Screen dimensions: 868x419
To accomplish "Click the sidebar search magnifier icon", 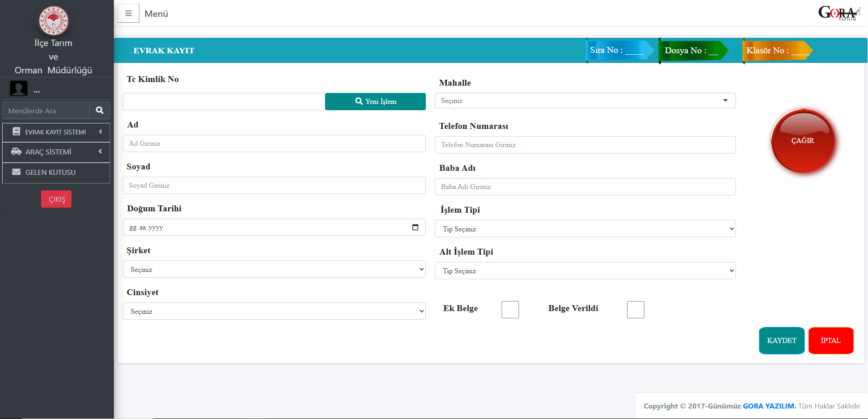I will (100, 110).
